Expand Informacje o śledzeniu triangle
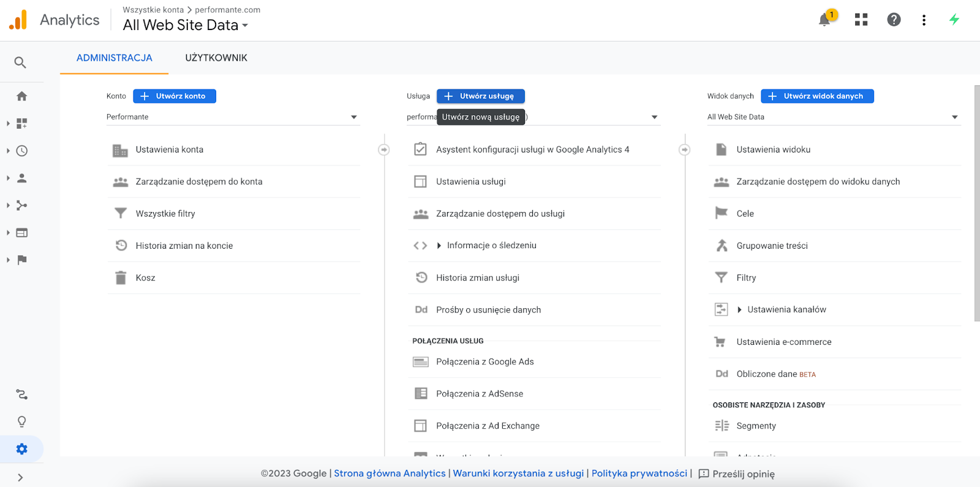The image size is (980, 487). coord(439,246)
